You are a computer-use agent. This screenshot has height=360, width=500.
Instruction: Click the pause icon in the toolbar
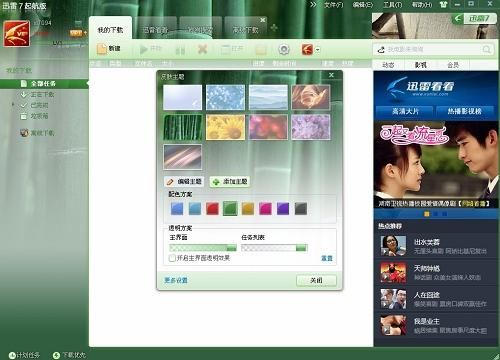180,51
